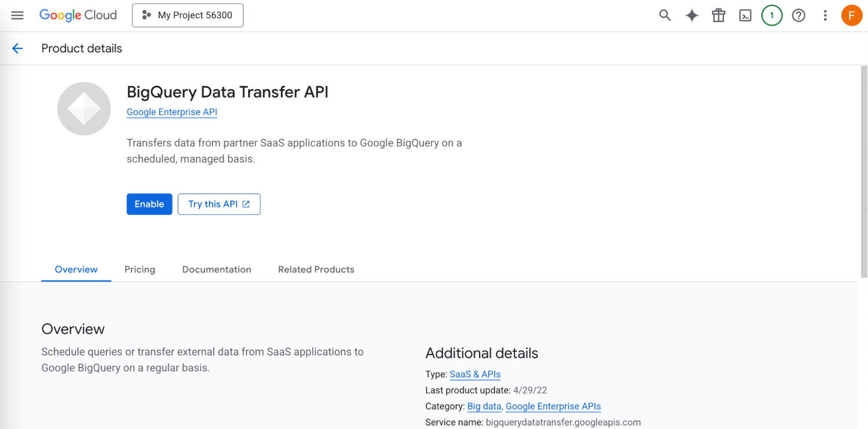Image resolution: width=868 pixels, height=429 pixels.
Task: Activate the Cloud Shell terminal icon
Action: (x=745, y=16)
